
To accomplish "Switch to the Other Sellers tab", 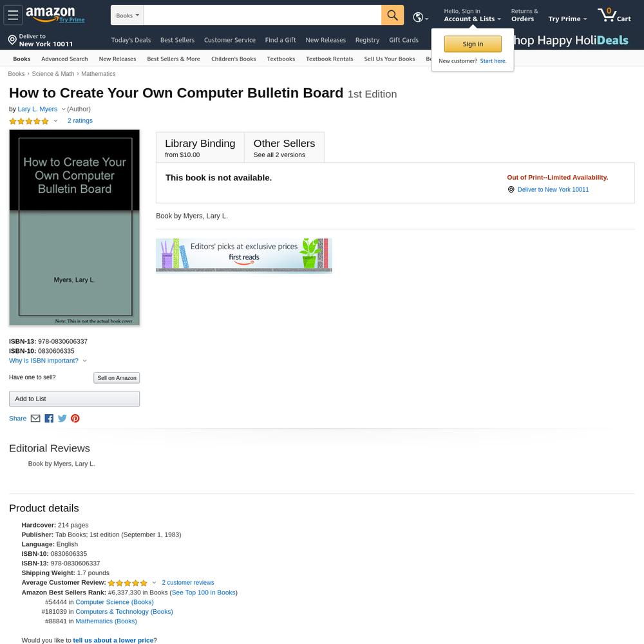I will click(x=284, y=147).
